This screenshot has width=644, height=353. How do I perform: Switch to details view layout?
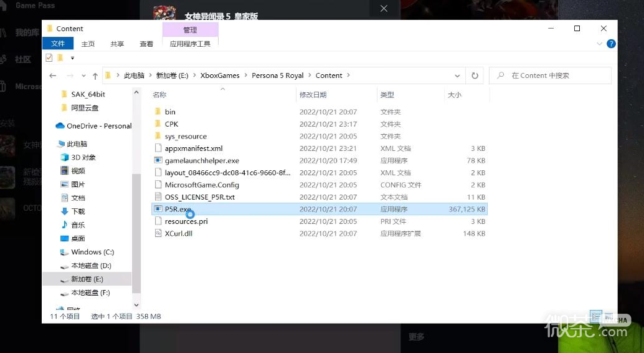[596, 316]
